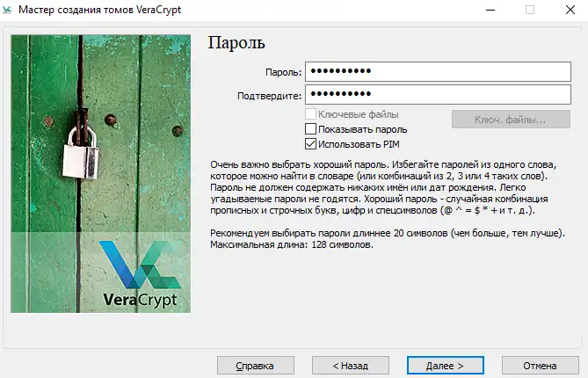Click the Подтвердите confirmation field
588x378 pixels.
coord(439,95)
